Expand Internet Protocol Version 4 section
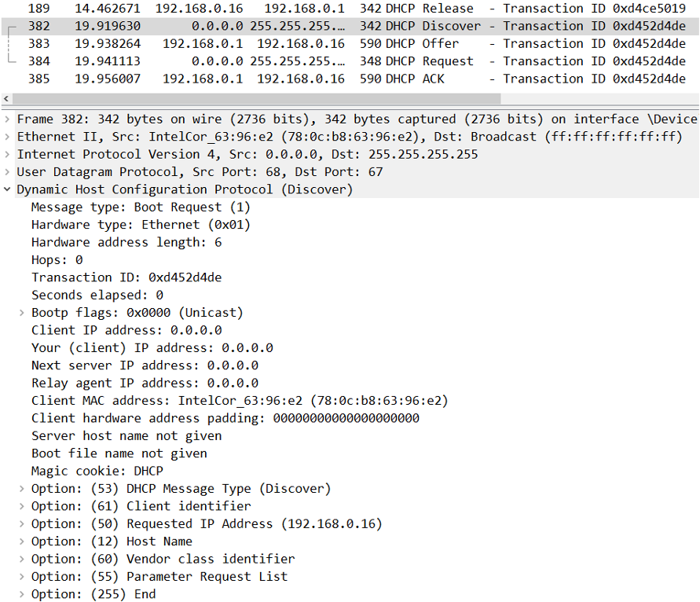 tap(7, 154)
